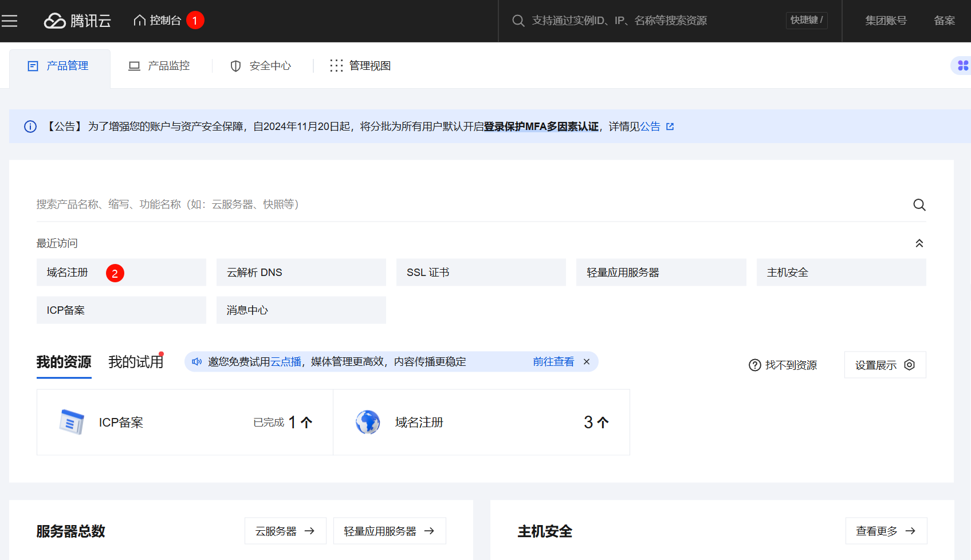Open 主机安全 from recent visits

point(842,273)
